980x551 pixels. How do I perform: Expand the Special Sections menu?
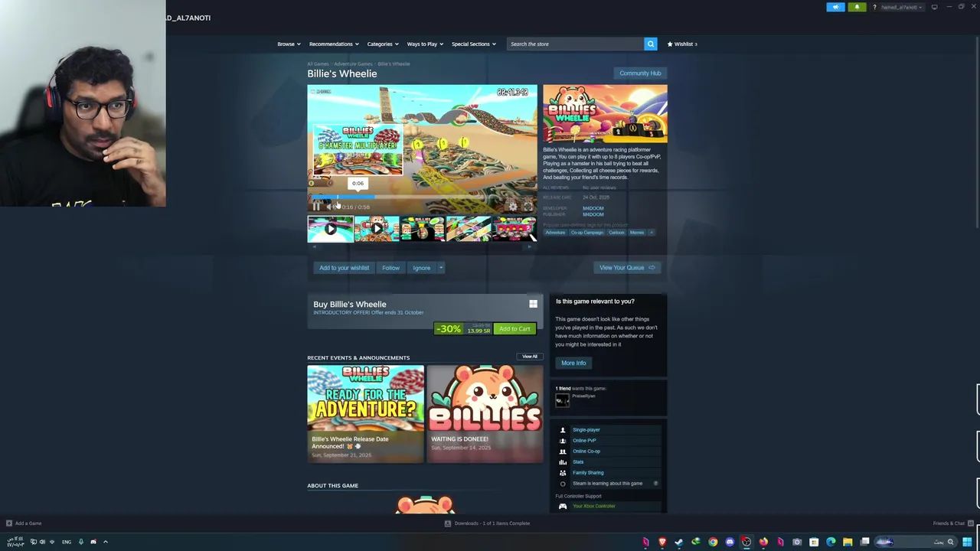tap(473, 44)
